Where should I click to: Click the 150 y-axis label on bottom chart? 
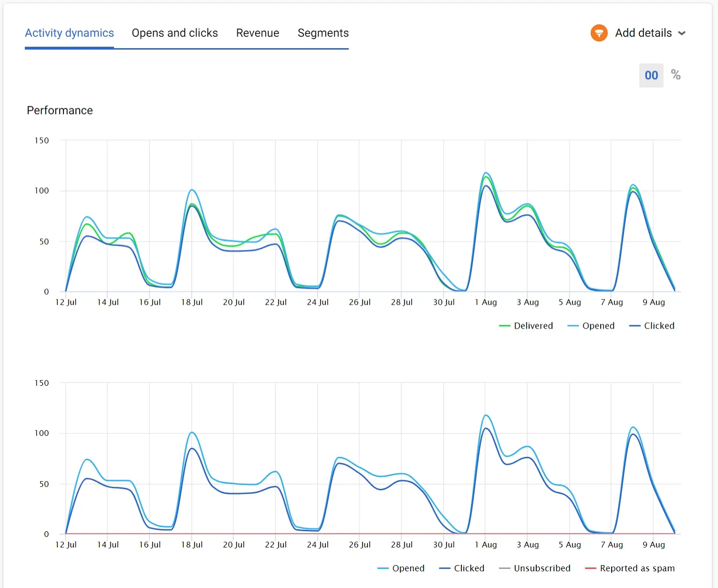point(42,382)
